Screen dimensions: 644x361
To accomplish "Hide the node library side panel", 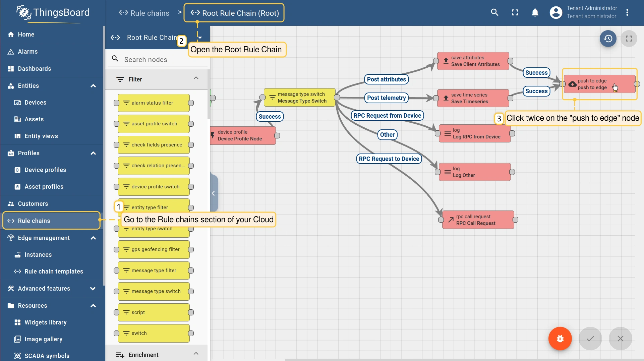I will [213, 193].
